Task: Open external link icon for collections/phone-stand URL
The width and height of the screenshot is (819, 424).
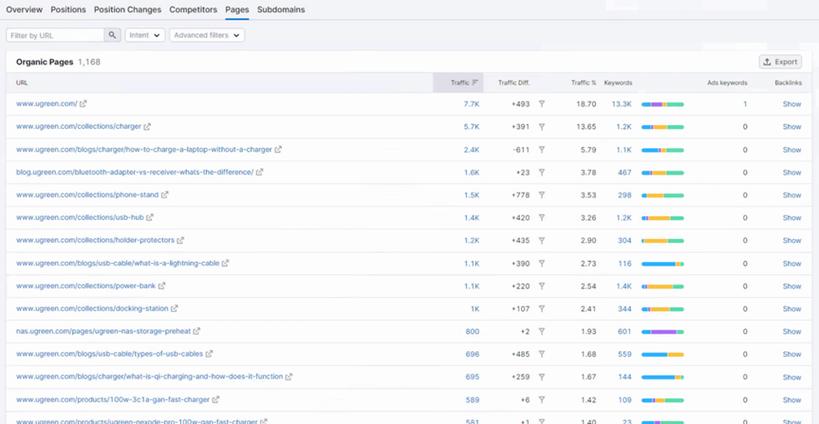Action: [x=165, y=195]
